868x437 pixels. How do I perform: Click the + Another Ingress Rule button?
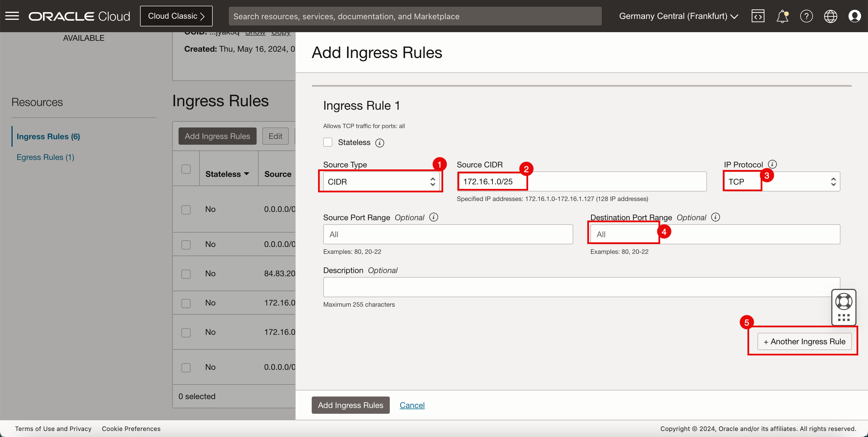click(x=804, y=342)
